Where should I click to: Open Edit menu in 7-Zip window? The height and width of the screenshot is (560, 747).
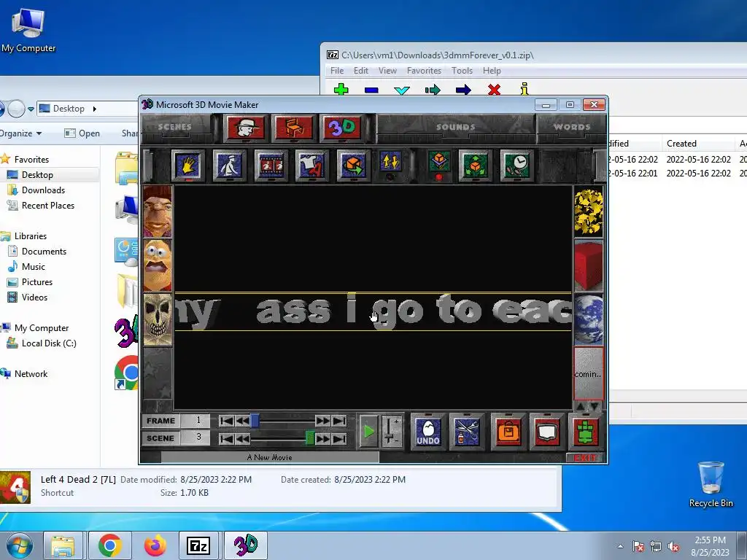pos(360,71)
